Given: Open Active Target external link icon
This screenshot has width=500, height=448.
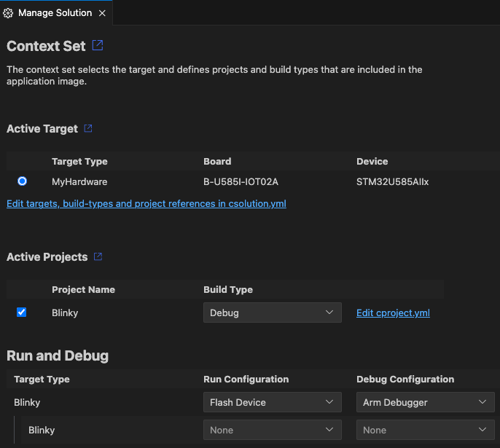Looking at the screenshot, I should [x=88, y=128].
